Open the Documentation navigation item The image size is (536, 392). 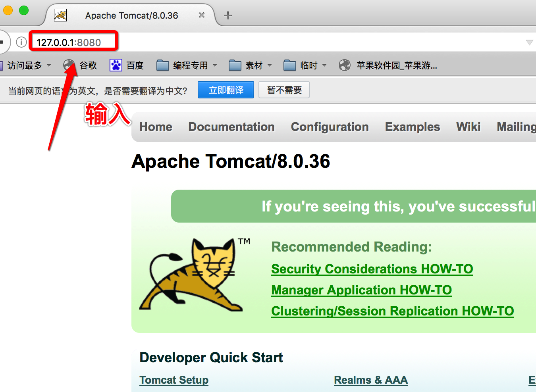231,127
